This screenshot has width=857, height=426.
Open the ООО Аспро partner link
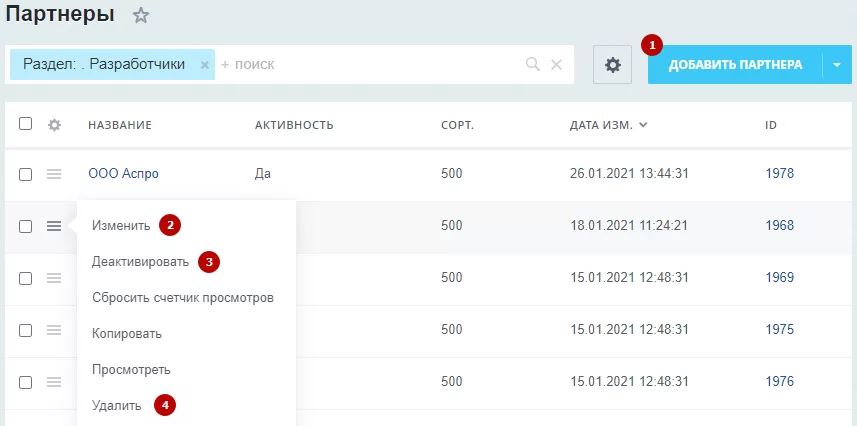[x=124, y=174]
